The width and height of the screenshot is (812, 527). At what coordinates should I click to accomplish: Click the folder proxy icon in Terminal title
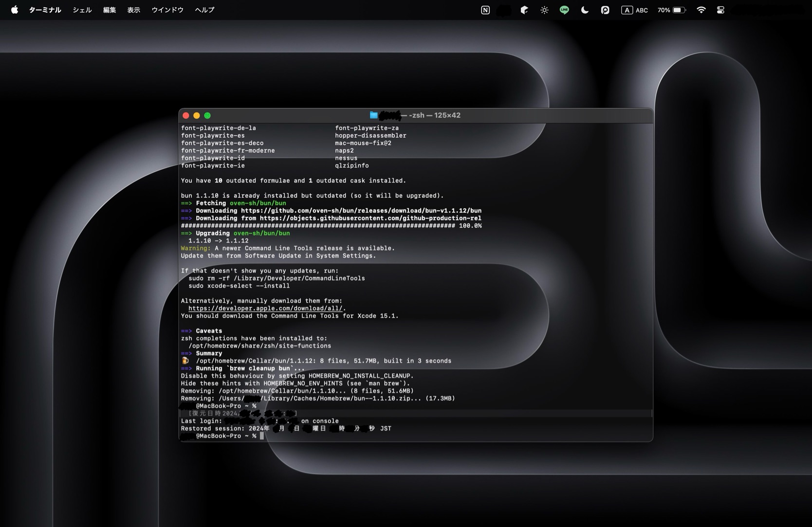373,115
